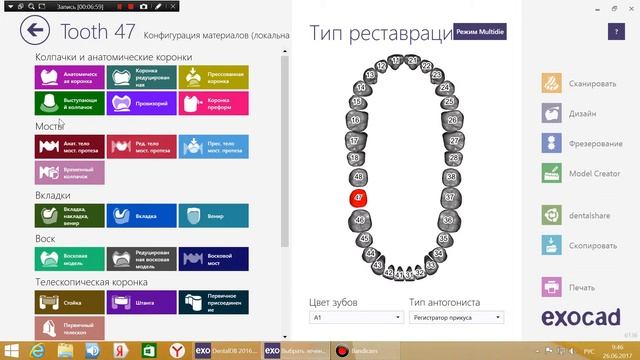Click the camera icon in recording toolbar
640x360 pixels.
point(143,7)
